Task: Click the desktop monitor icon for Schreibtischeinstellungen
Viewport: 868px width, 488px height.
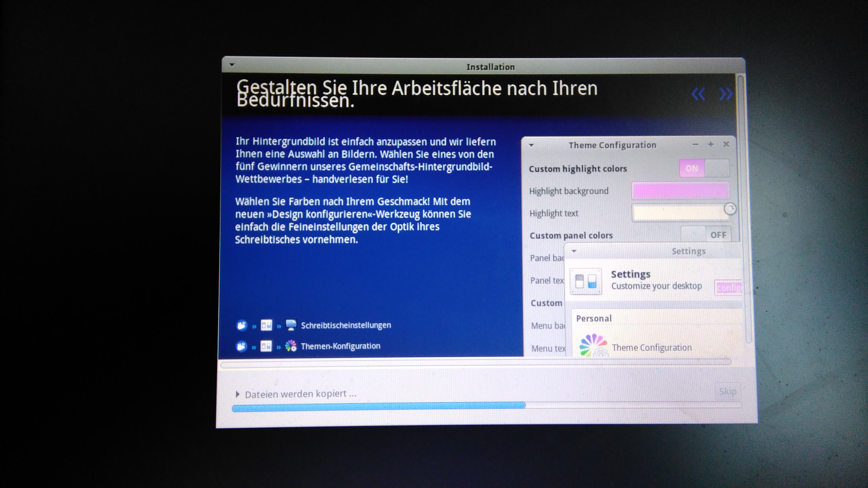Action: tap(291, 325)
